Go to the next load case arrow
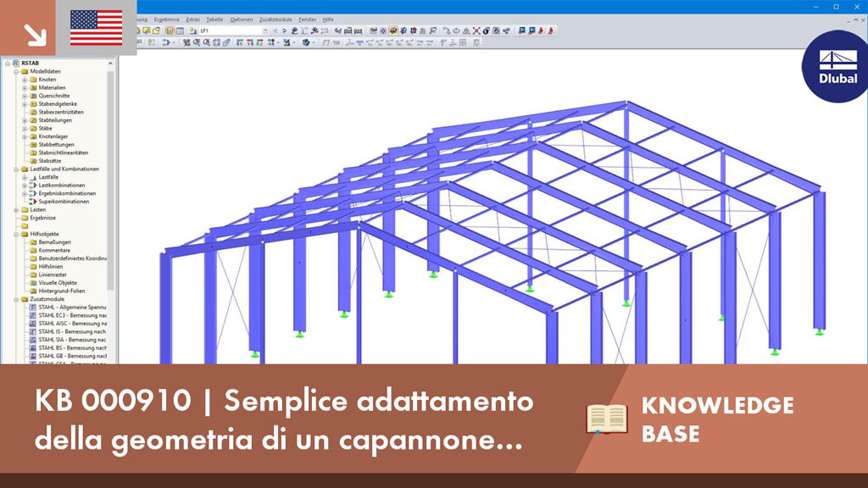Screen dimensions: 868x488 click(x=285, y=31)
